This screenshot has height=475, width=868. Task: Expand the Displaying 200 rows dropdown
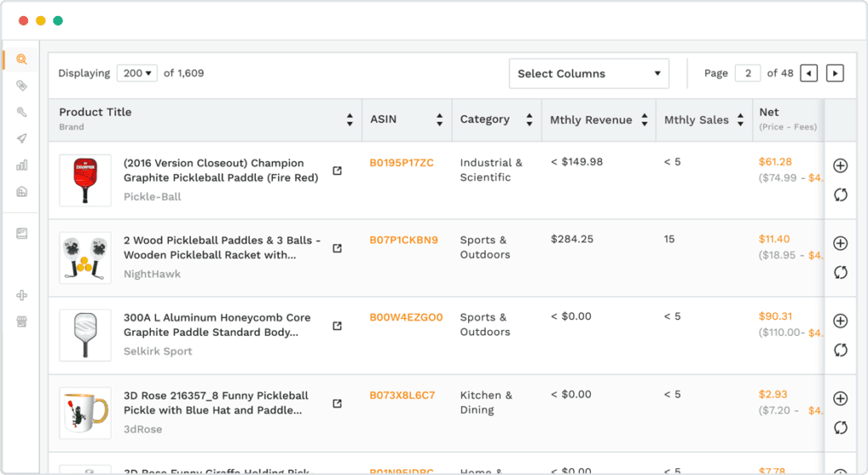tap(136, 74)
